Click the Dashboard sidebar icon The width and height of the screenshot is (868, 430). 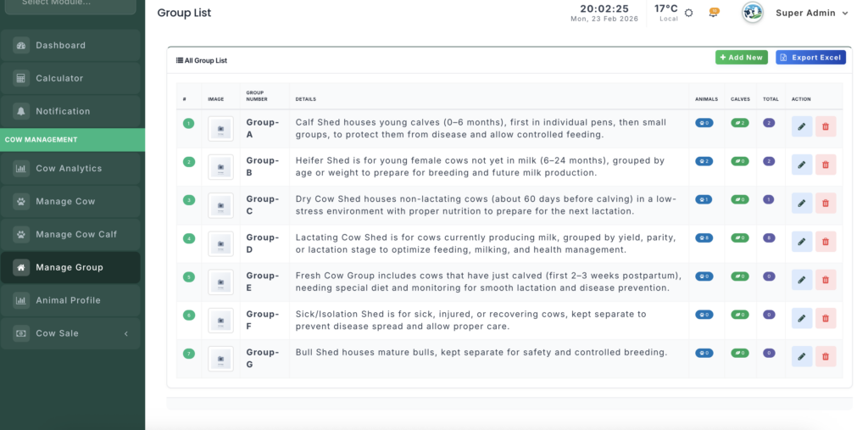(21, 46)
